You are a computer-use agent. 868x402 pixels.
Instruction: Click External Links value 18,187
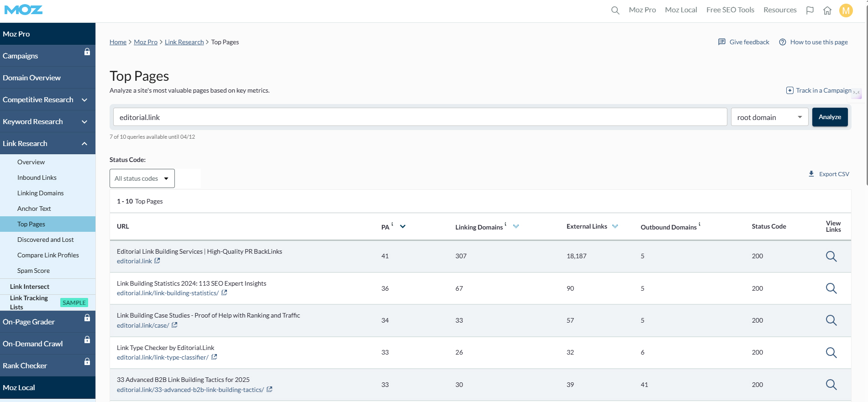[576, 256]
